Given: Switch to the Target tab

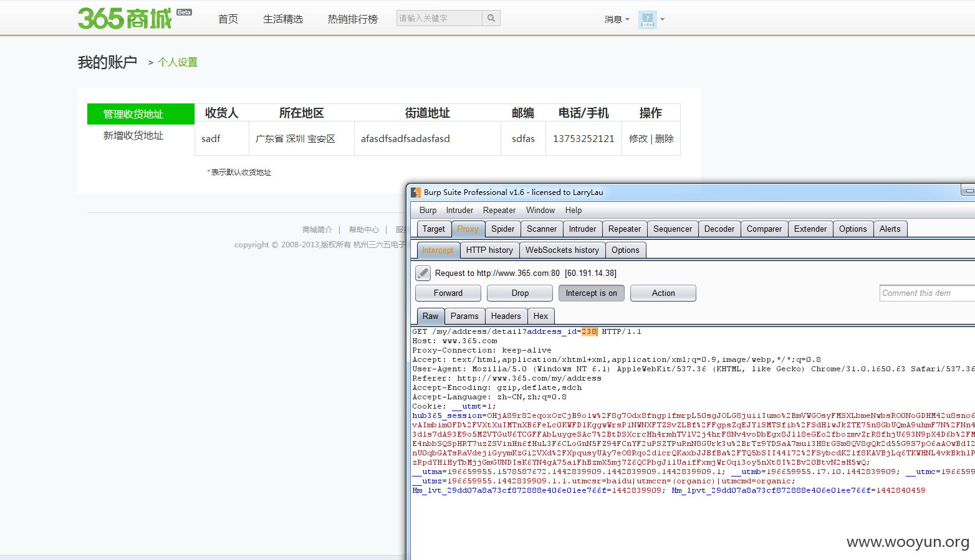Looking at the screenshot, I should 434,229.
